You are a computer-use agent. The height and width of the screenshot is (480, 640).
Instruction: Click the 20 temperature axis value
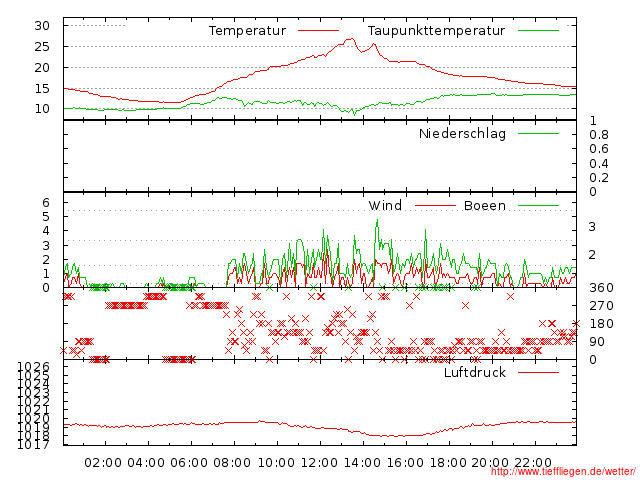(x=42, y=67)
